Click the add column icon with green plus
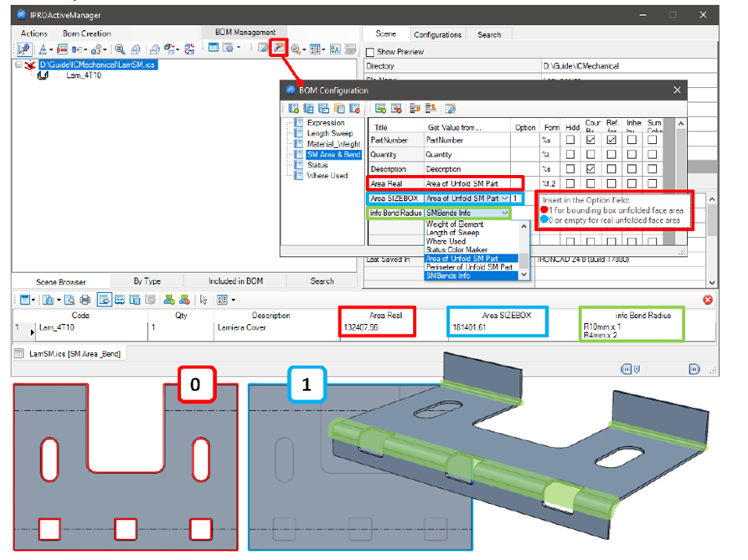748x560 pixels. 380,109
